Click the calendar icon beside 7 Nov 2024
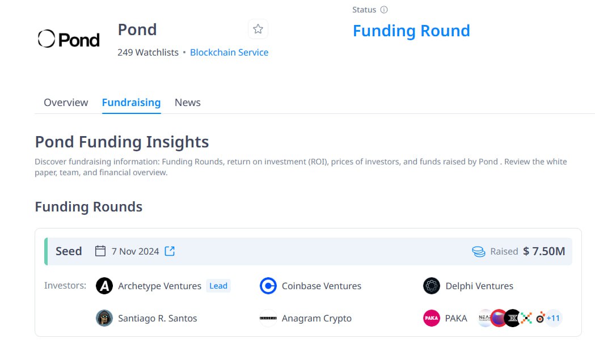Viewport: 595px width, 364px height. point(100,251)
